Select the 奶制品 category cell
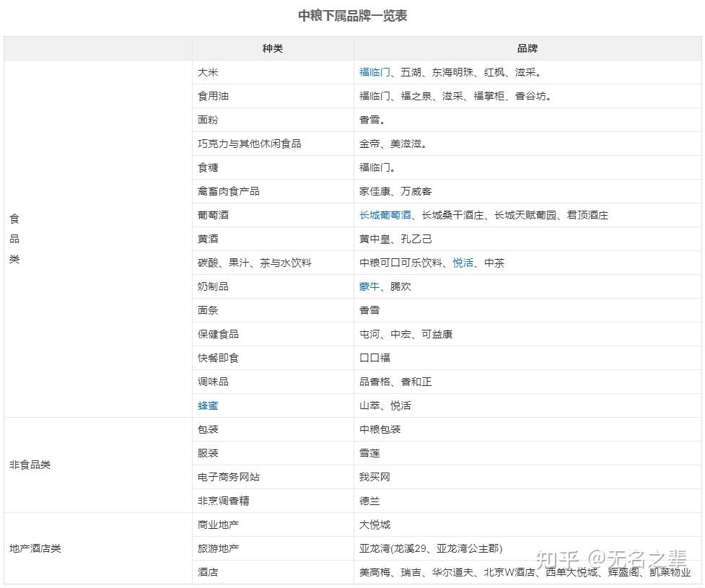This screenshot has width=705, height=588. (273, 287)
